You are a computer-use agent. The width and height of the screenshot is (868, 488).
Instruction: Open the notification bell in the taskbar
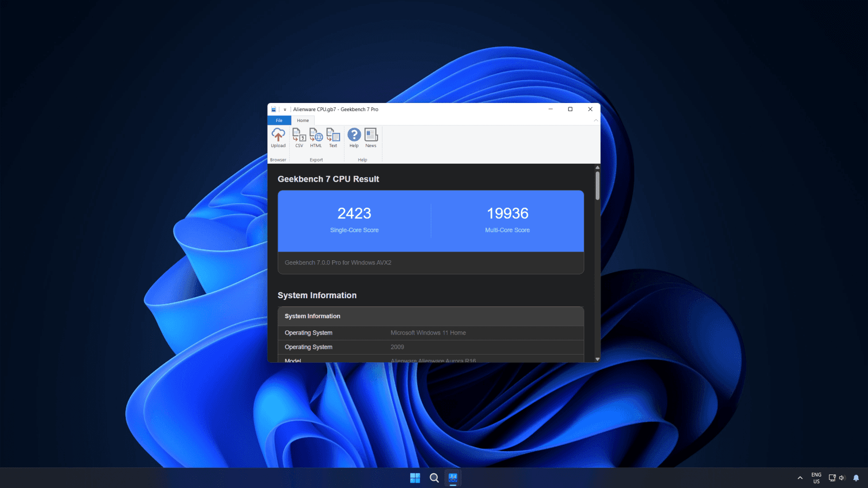856,478
